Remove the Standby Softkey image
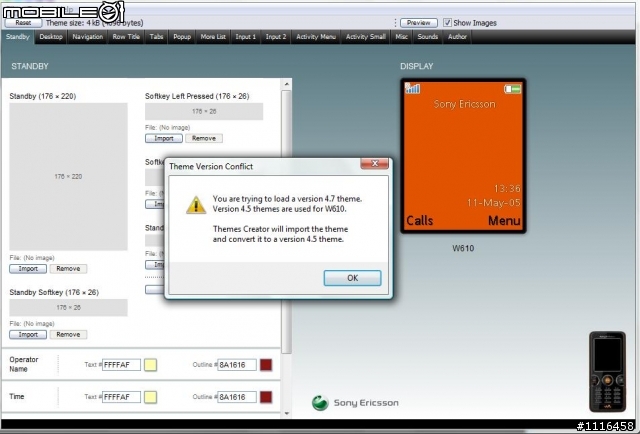Screen dimensions: 640x434 coord(68,334)
